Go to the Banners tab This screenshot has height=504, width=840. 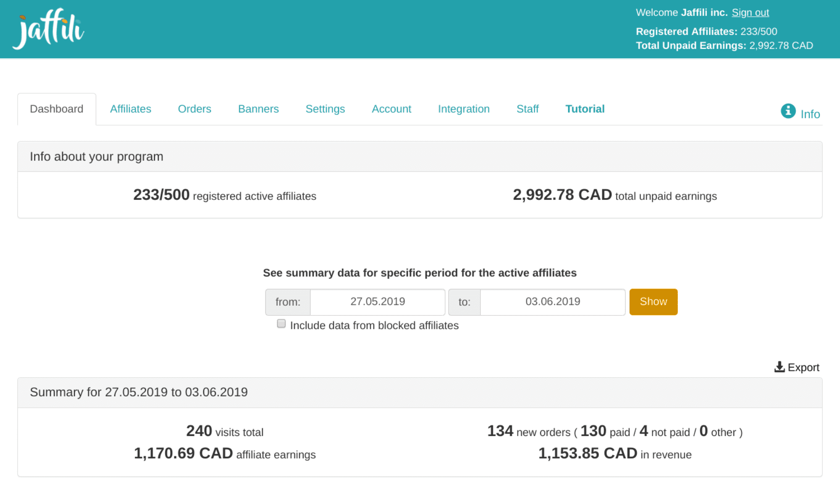click(x=258, y=109)
